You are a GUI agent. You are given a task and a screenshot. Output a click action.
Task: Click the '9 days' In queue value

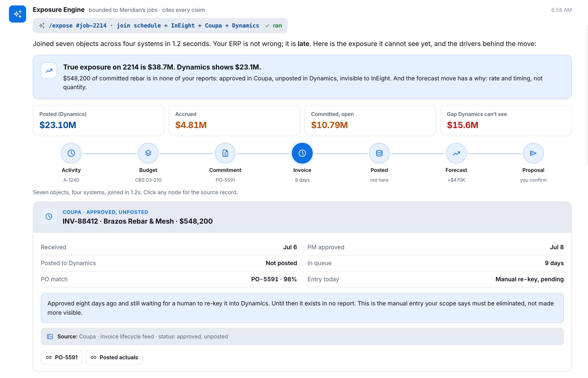tap(554, 263)
